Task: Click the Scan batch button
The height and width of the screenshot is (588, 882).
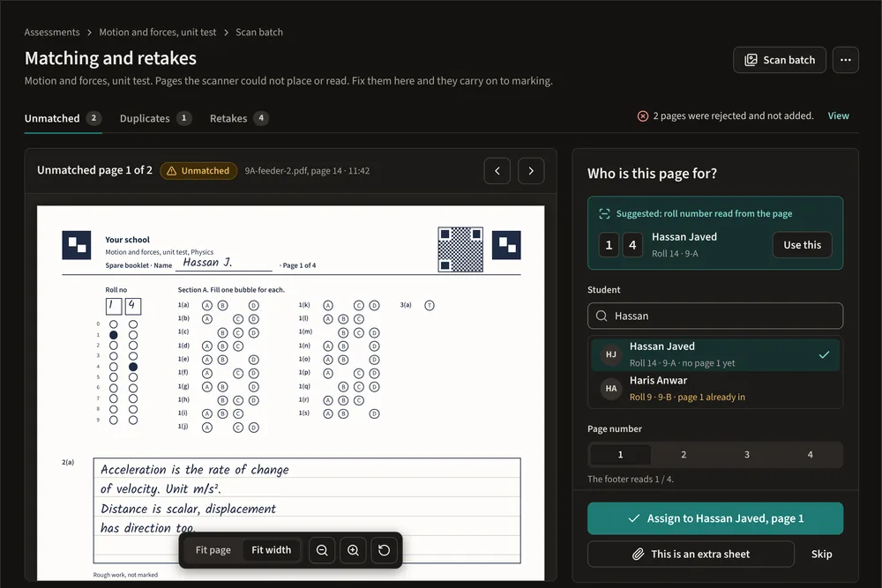Action: click(x=780, y=60)
